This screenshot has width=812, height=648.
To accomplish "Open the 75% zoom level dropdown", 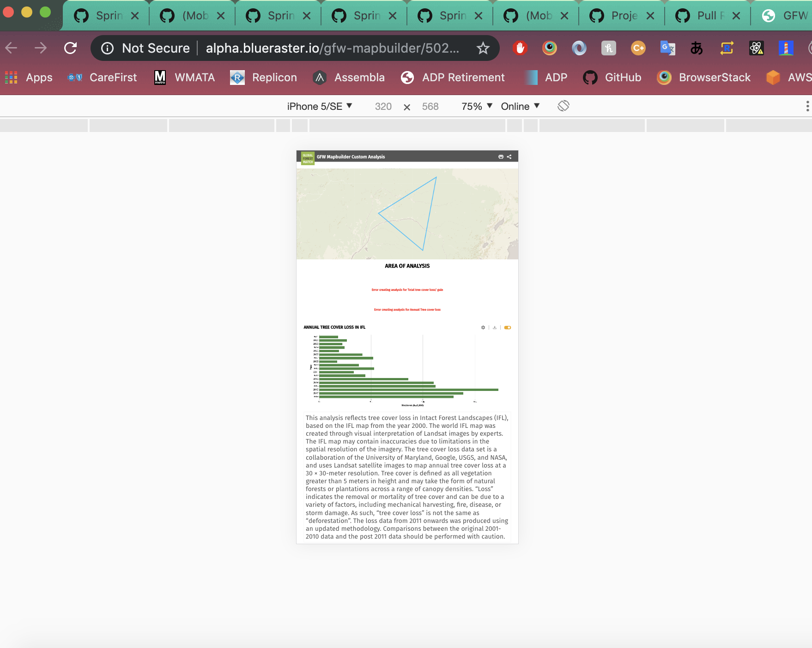I will [x=476, y=106].
